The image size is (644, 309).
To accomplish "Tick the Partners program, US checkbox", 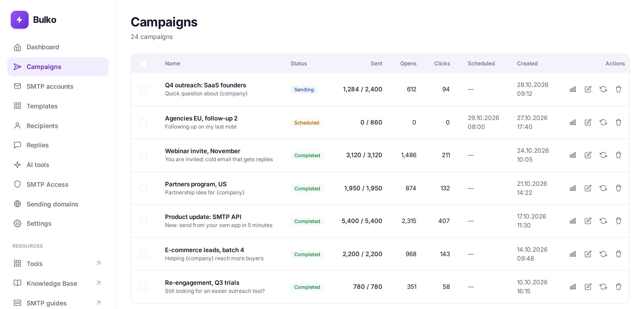I will point(144,188).
